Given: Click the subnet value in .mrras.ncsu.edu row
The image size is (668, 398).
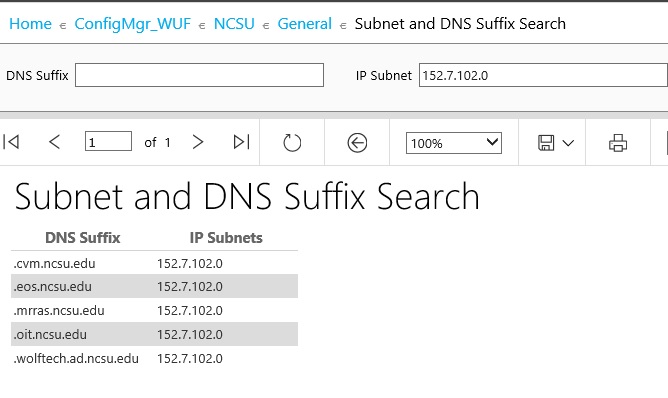Looking at the screenshot, I should [190, 310].
